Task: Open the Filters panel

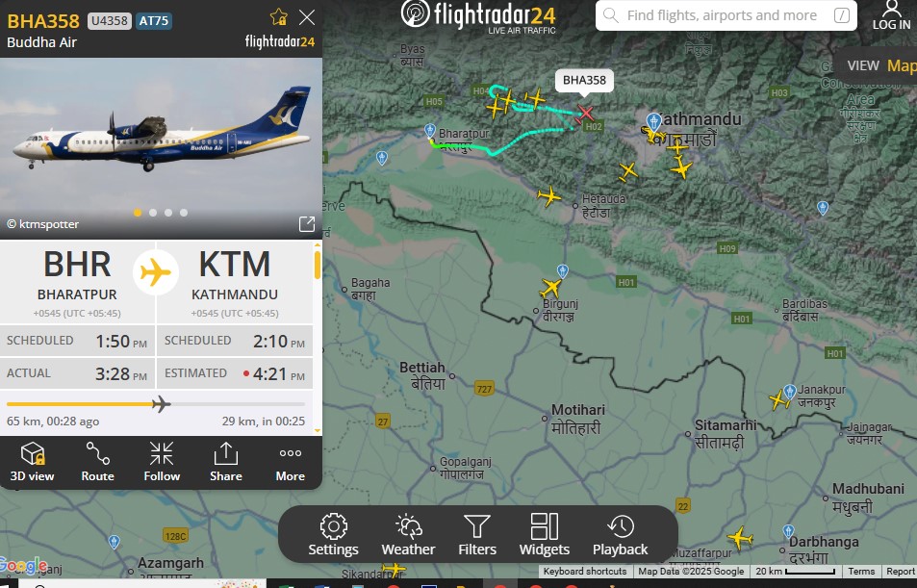Action: coord(477,535)
